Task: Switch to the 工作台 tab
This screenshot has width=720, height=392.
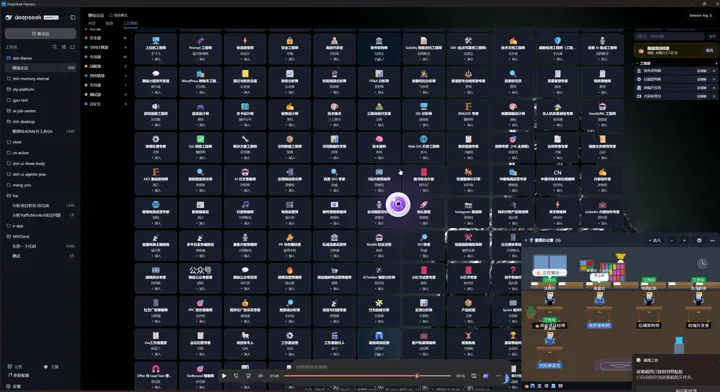Action: [130, 23]
